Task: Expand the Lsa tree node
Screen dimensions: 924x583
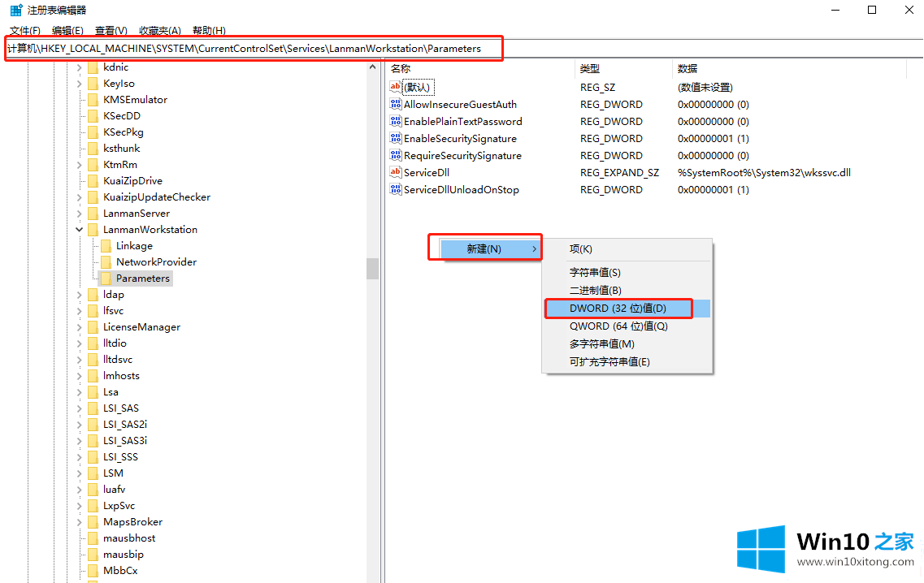Action: (x=79, y=392)
